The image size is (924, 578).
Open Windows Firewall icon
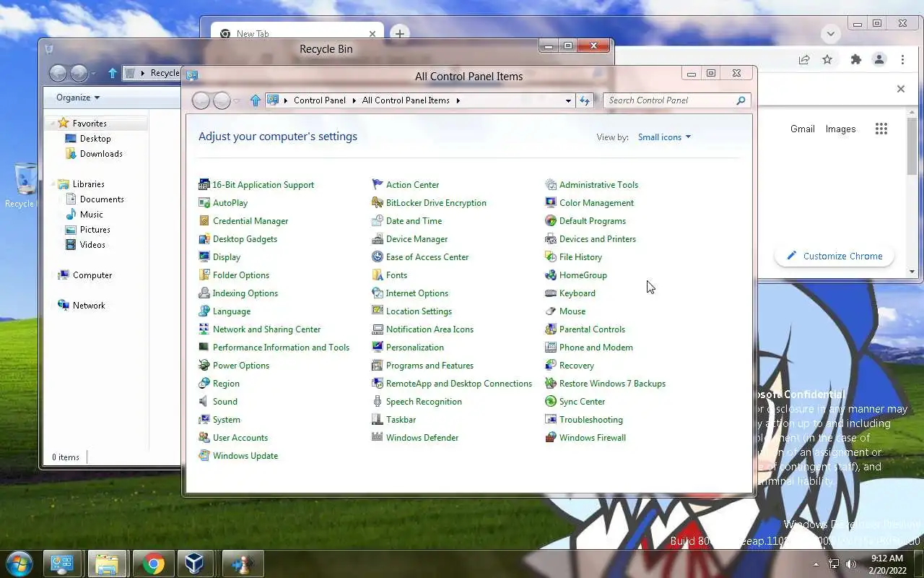[551, 438]
